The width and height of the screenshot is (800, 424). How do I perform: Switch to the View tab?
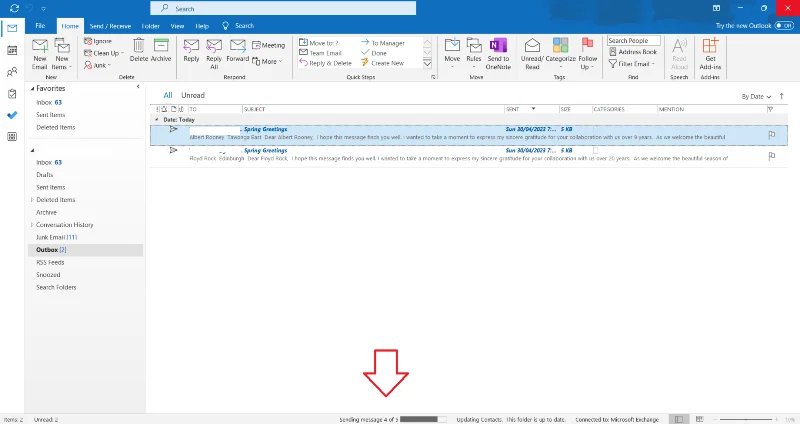[x=178, y=26]
